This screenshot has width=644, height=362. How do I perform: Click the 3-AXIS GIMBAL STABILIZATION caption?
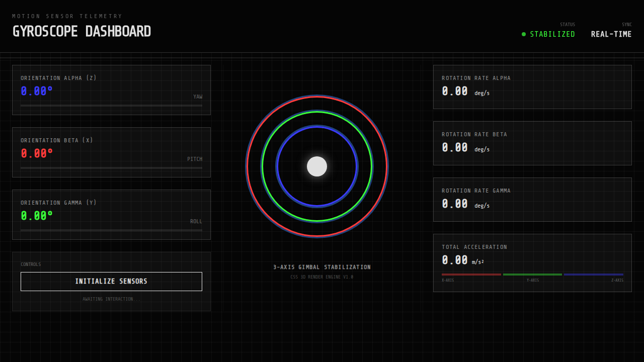pos(322,267)
